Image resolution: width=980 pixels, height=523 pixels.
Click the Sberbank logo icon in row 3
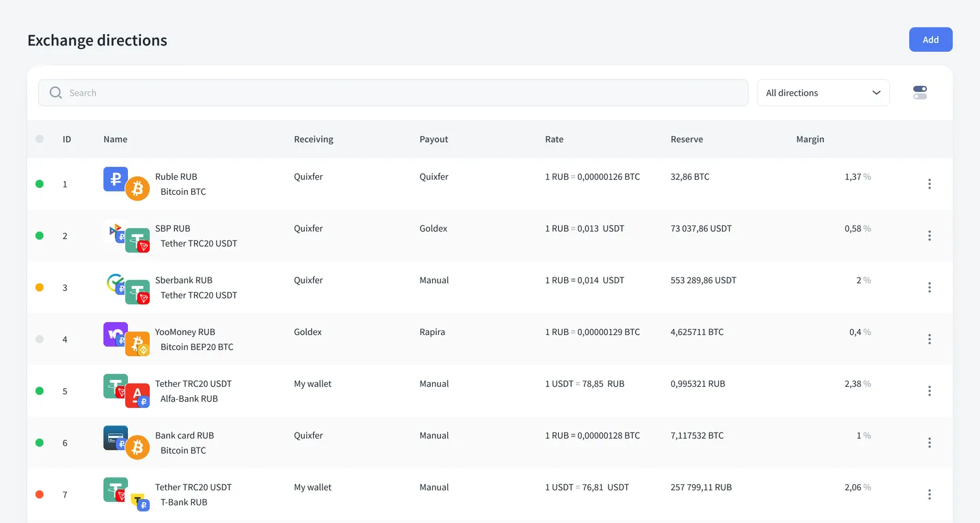click(116, 283)
